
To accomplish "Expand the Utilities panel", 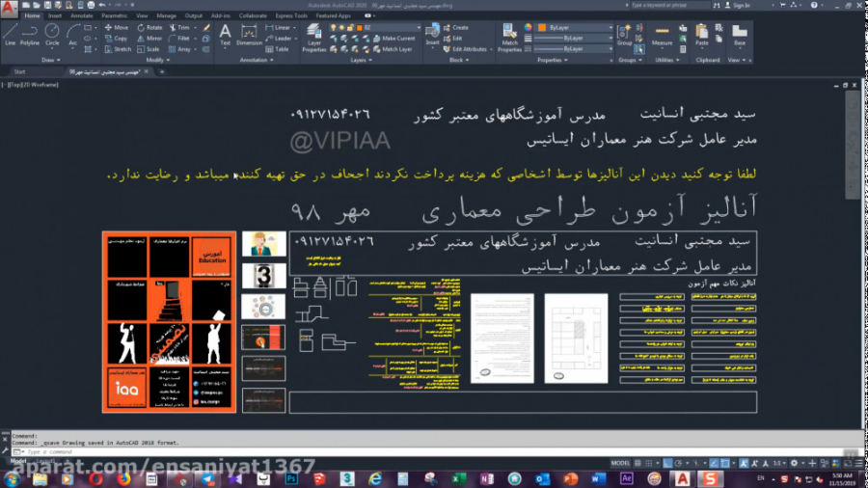I will pos(667,60).
